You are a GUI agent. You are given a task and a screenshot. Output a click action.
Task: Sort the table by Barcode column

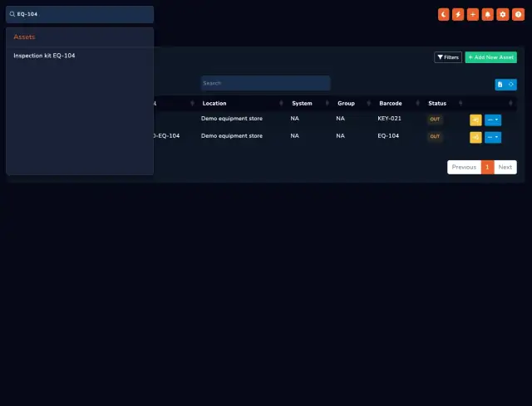pos(391,103)
